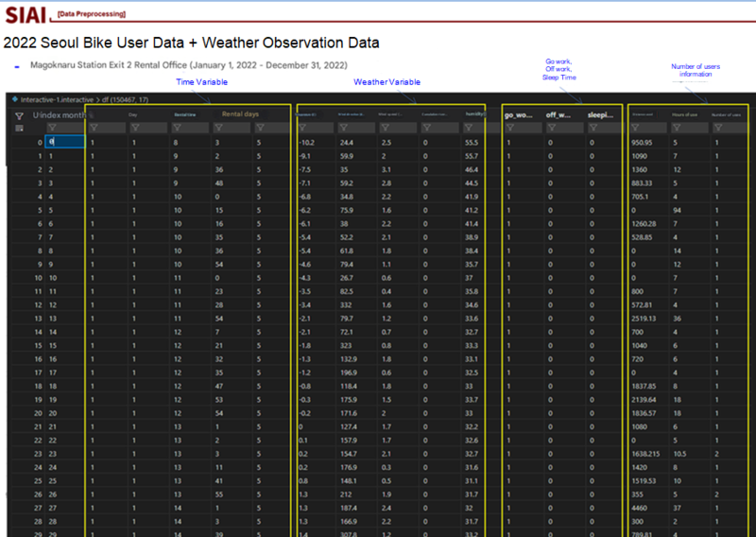Sort by the off_w... column header
This screenshot has height=537, width=756.
pyautogui.click(x=561, y=114)
